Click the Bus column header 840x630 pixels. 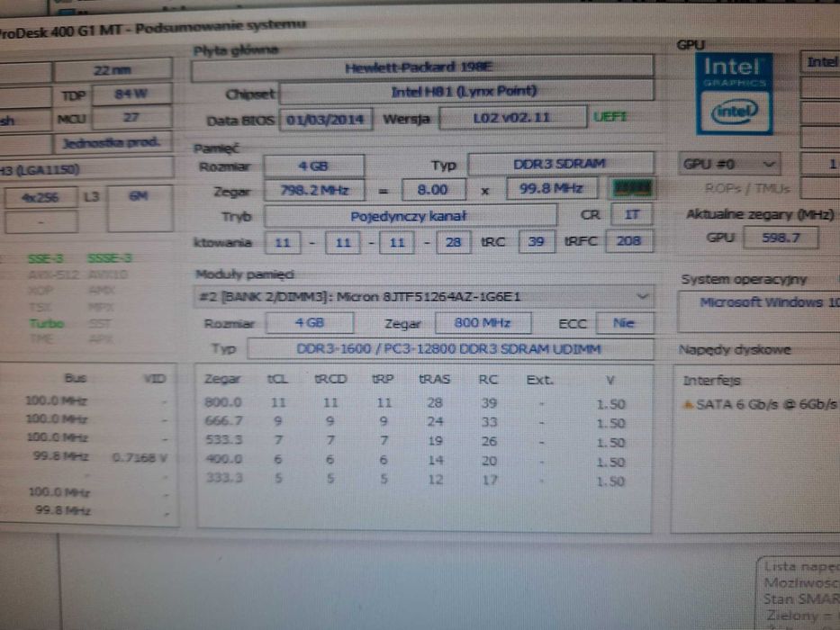[x=76, y=378]
